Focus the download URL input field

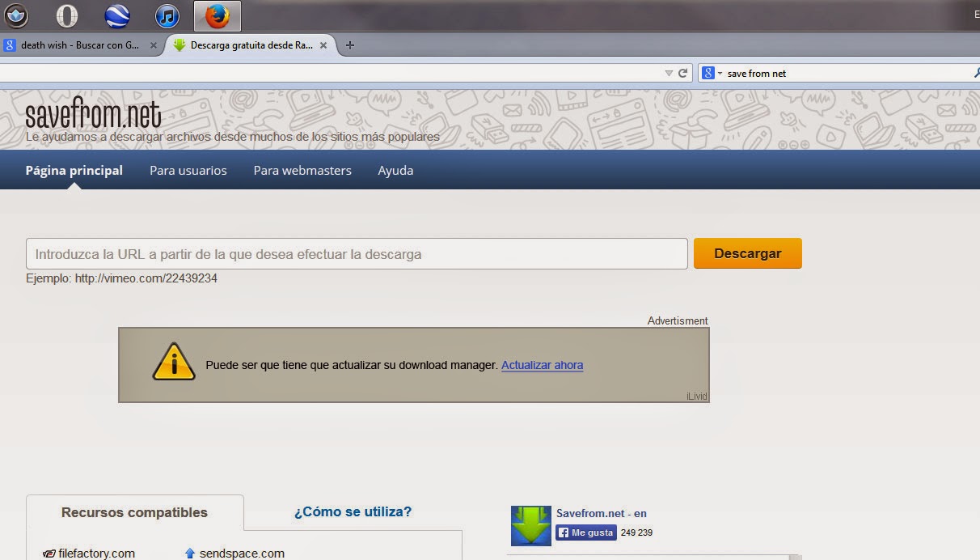tap(357, 254)
